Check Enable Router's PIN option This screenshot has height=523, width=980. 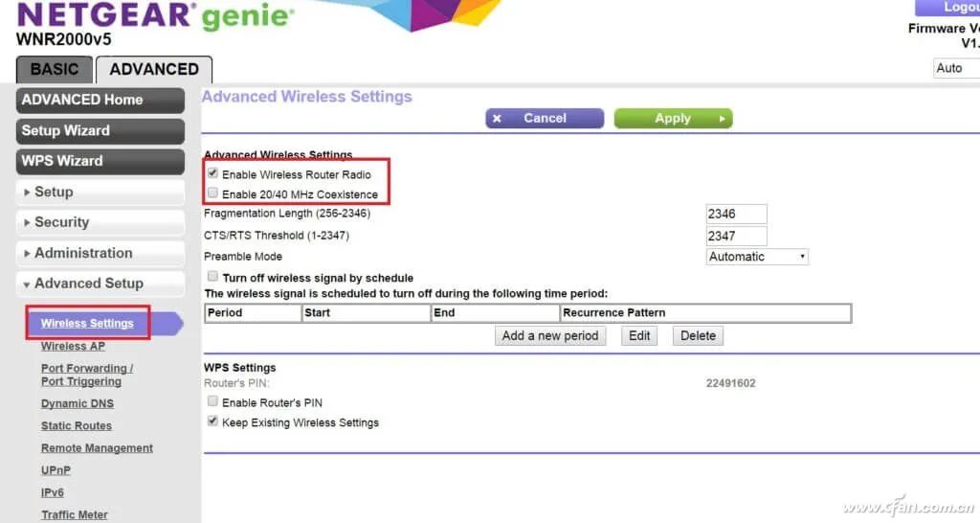pyautogui.click(x=213, y=402)
